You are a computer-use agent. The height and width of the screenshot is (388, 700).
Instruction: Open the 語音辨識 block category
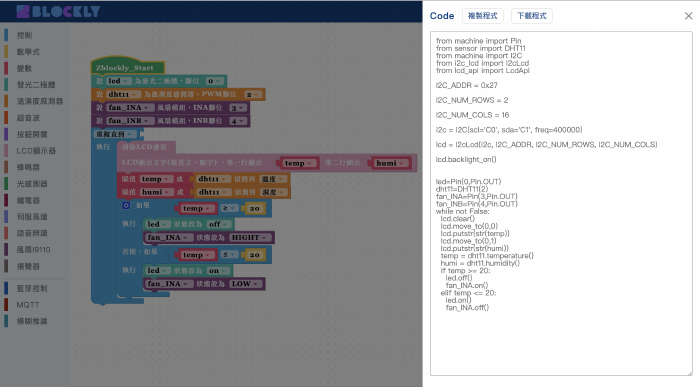point(32,233)
